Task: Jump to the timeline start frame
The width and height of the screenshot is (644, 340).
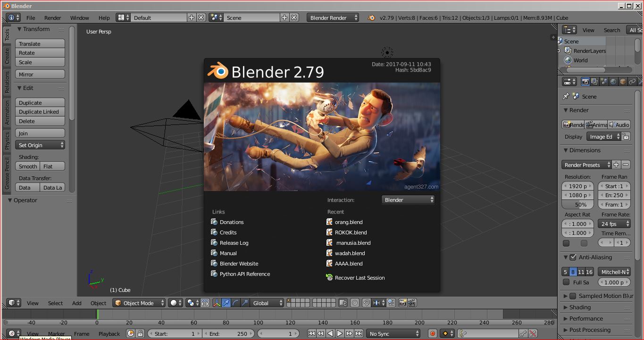Action: point(311,333)
